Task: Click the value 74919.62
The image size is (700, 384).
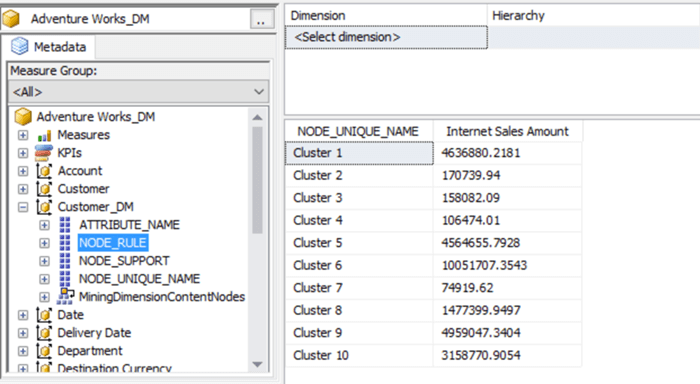Action: (x=467, y=288)
